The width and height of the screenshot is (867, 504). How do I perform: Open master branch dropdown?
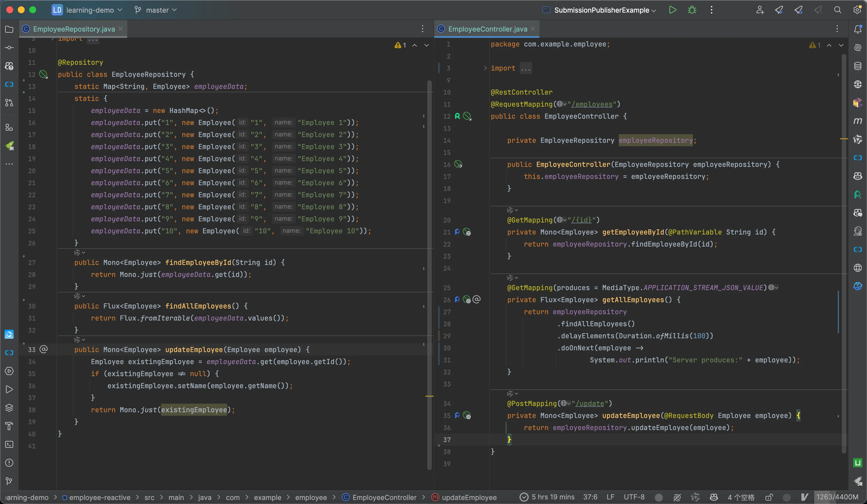coord(155,10)
